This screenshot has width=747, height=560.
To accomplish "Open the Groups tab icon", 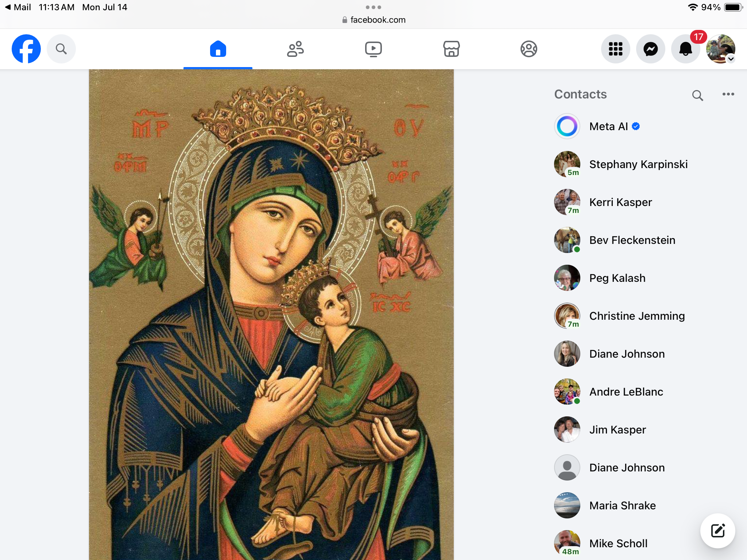I will click(529, 49).
